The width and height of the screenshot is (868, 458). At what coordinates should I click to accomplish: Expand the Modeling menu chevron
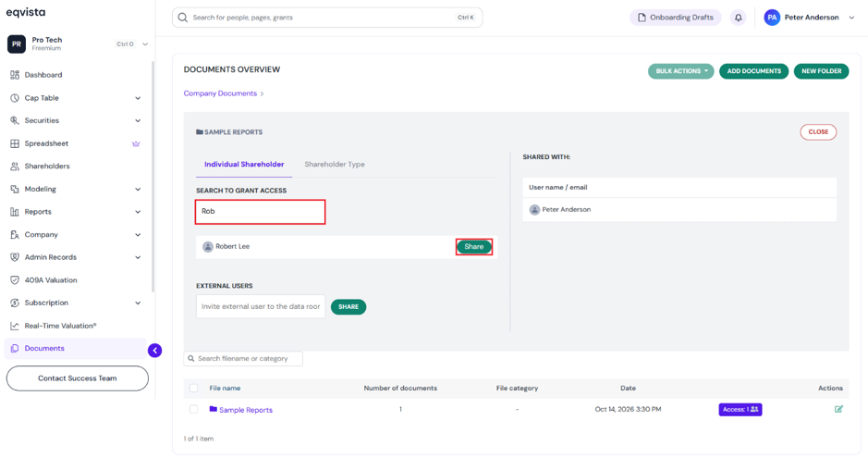click(138, 190)
